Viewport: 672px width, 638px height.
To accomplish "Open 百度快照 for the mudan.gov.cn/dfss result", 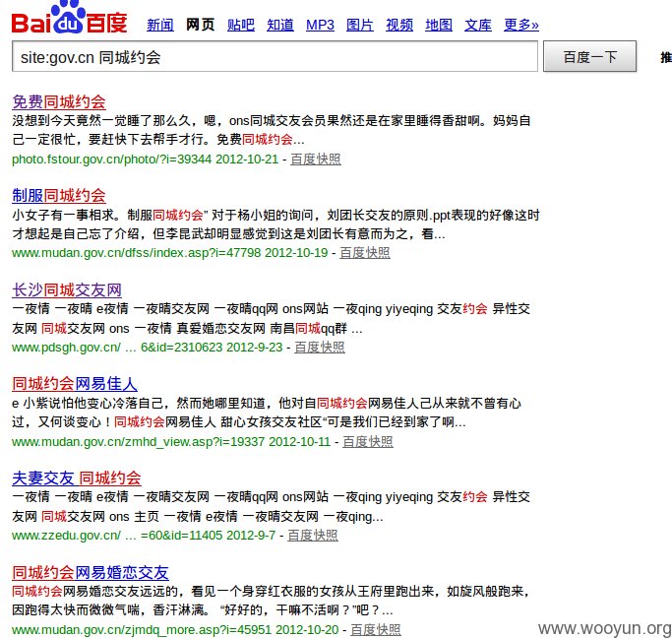I will point(365,253).
